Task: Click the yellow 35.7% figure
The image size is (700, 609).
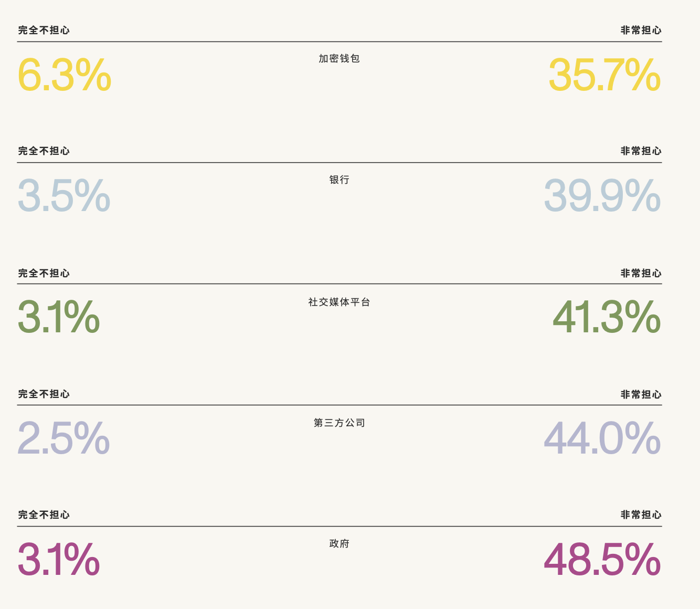Action: click(604, 75)
